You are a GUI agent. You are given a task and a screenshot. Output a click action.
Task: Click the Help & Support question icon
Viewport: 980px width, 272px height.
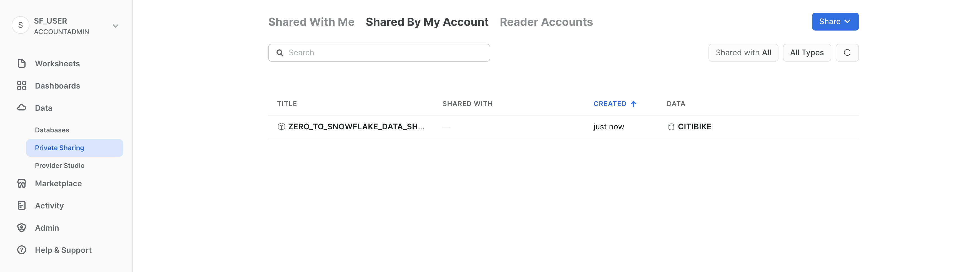(x=22, y=250)
